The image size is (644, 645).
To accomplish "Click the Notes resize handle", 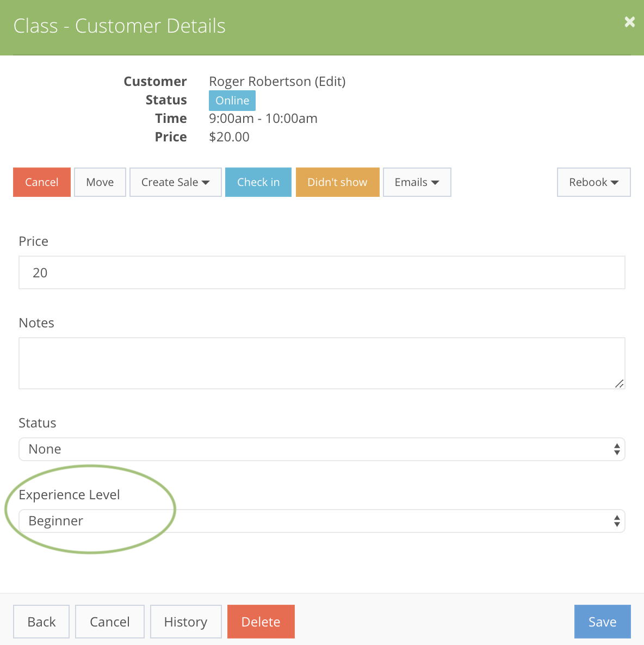I will click(x=620, y=384).
